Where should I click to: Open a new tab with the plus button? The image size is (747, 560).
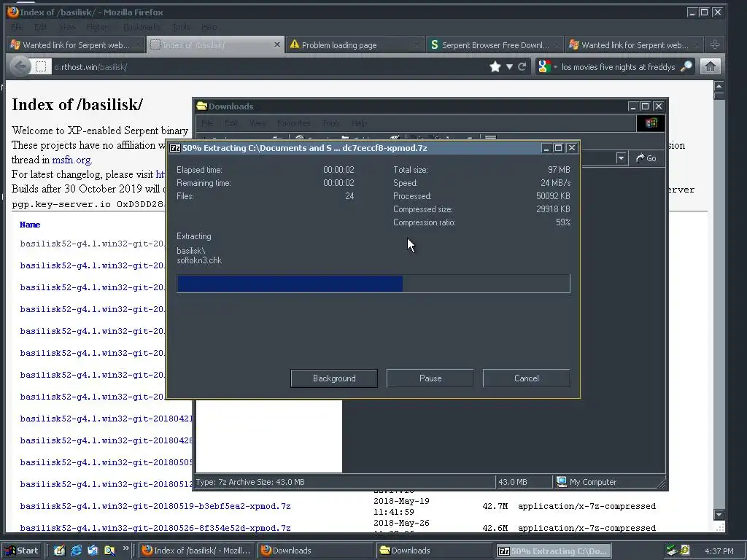click(714, 44)
